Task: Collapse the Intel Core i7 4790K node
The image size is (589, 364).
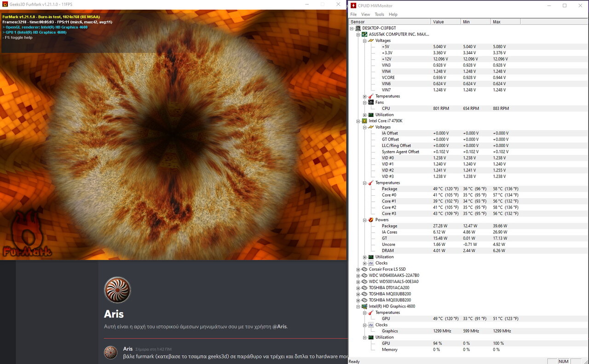Action: [x=358, y=121]
